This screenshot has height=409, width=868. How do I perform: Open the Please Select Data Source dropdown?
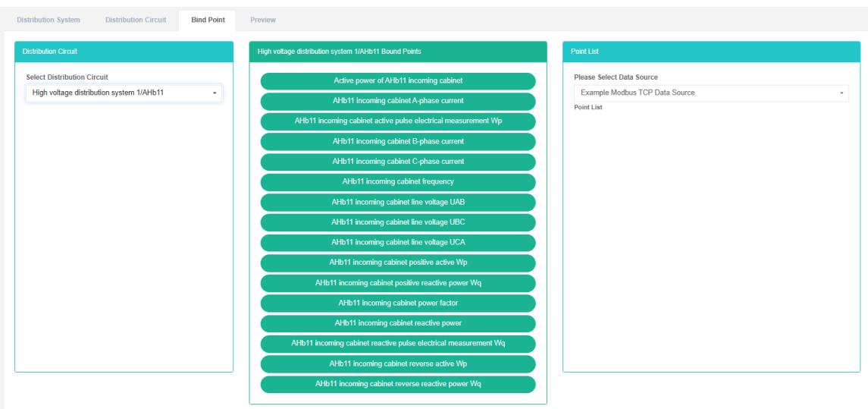pos(710,93)
